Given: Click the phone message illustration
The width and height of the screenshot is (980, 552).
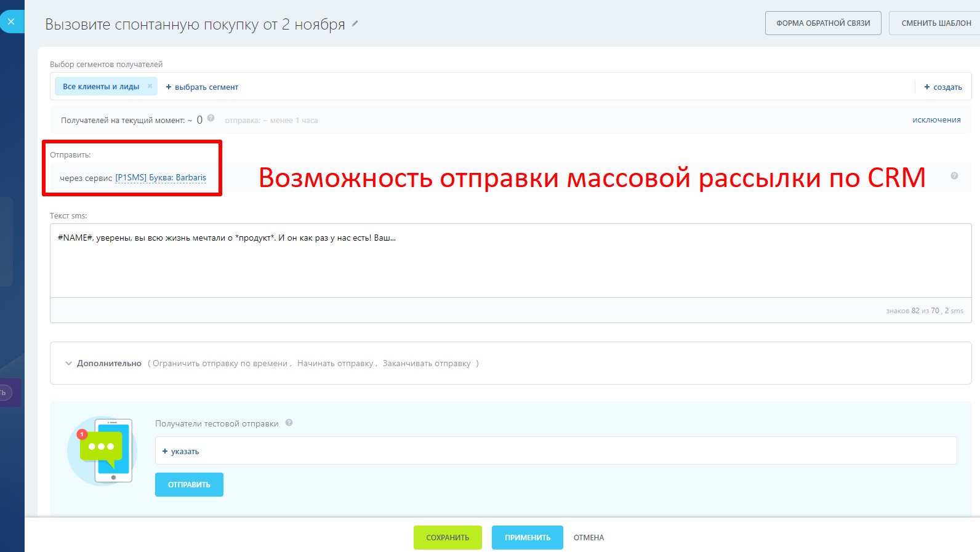Looking at the screenshot, I should [102, 451].
